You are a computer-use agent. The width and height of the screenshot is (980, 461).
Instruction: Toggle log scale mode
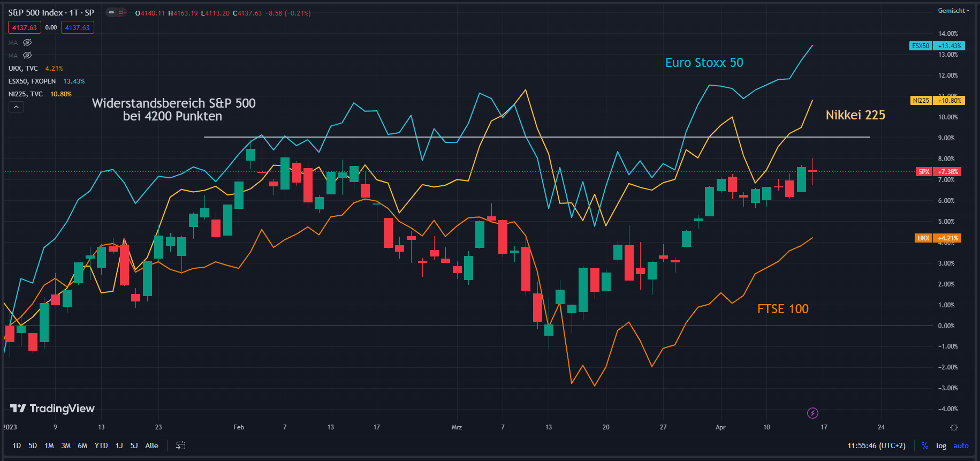pos(941,445)
